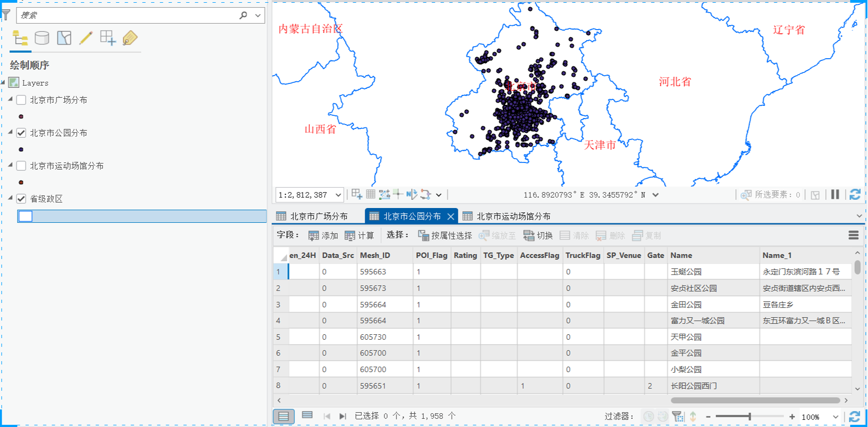Click 按属性选择 button
Image resolution: width=868 pixels, height=427 pixels.
(x=445, y=235)
